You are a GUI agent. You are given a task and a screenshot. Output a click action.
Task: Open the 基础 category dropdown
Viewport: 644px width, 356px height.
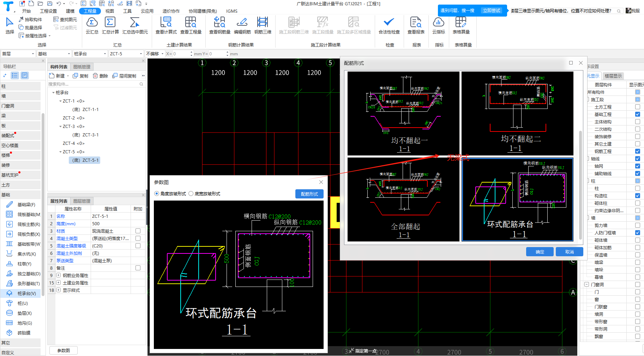click(54, 54)
